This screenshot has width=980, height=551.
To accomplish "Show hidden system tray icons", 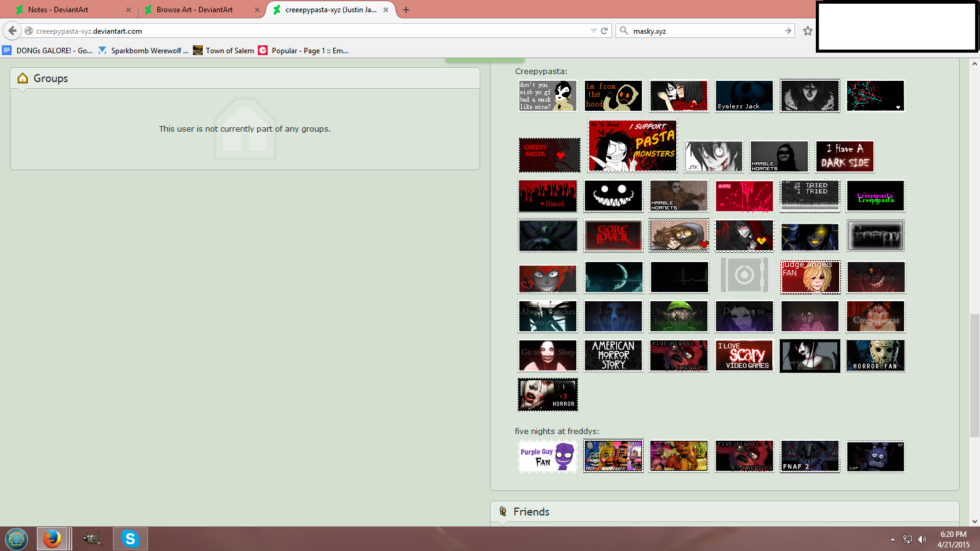I will click(892, 539).
